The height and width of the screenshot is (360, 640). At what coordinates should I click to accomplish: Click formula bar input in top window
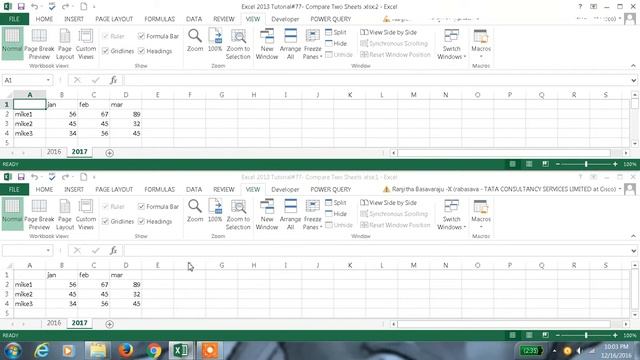tap(376, 80)
